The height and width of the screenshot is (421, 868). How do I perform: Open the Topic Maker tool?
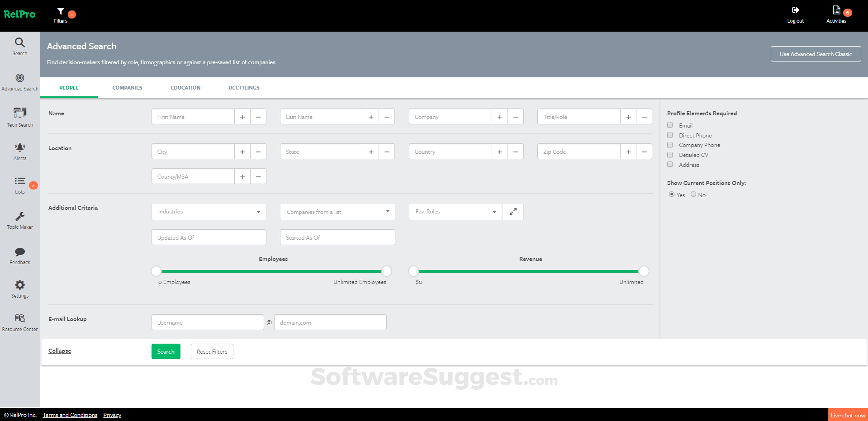pyautogui.click(x=19, y=220)
